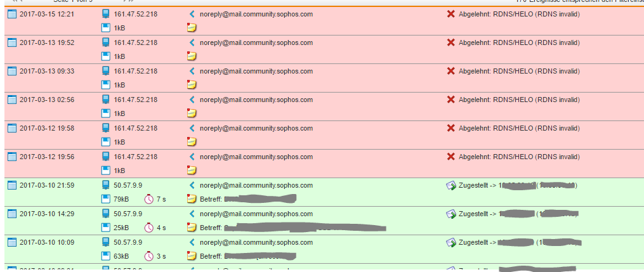Screen dimensions: 644x272
Task: Click the host icon in the 2017-03-13 02:56 row
Action: click(x=106, y=100)
